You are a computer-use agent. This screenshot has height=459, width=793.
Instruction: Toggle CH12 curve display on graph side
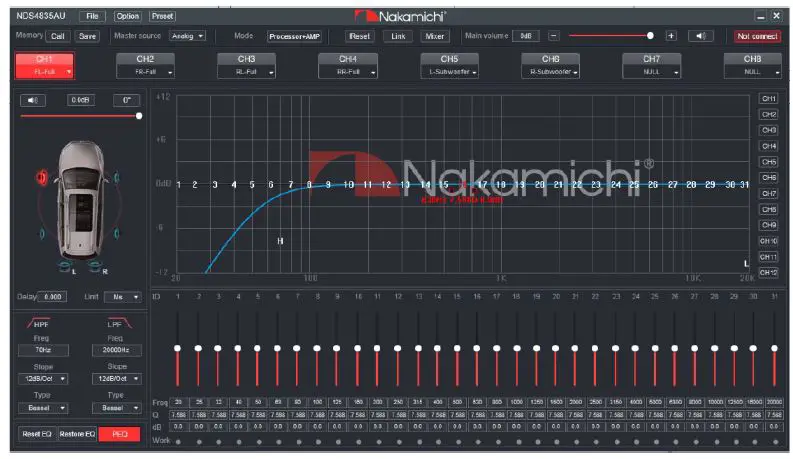point(768,272)
